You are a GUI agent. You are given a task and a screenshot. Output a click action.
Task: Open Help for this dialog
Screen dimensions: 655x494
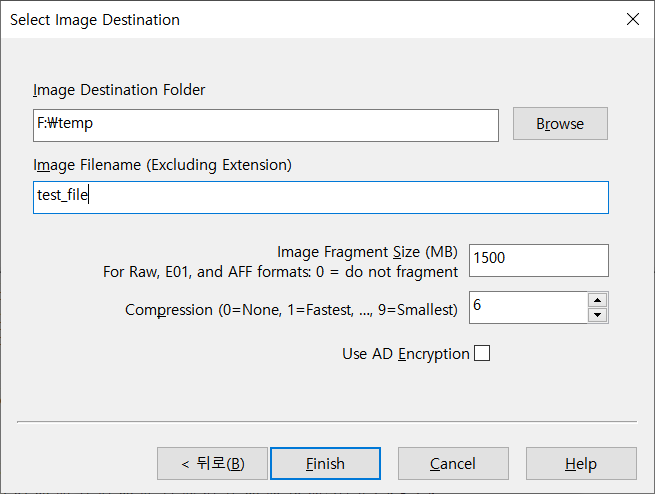pos(581,464)
